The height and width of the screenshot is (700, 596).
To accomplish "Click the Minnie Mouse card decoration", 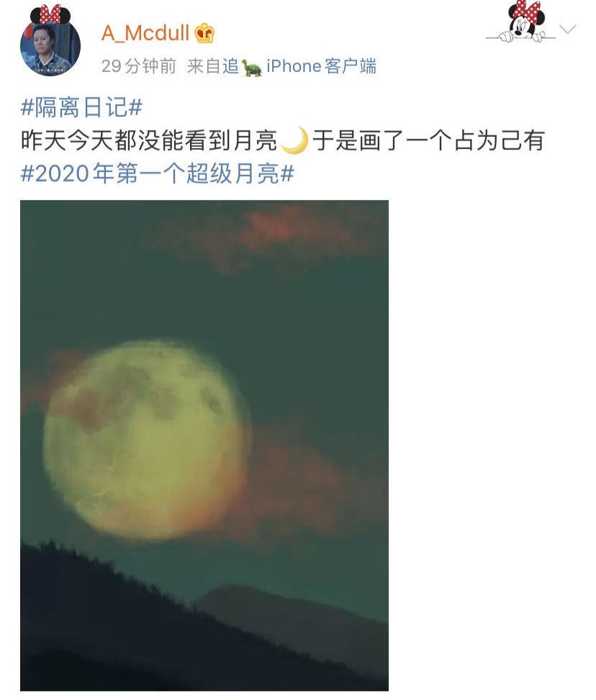I will (521, 22).
